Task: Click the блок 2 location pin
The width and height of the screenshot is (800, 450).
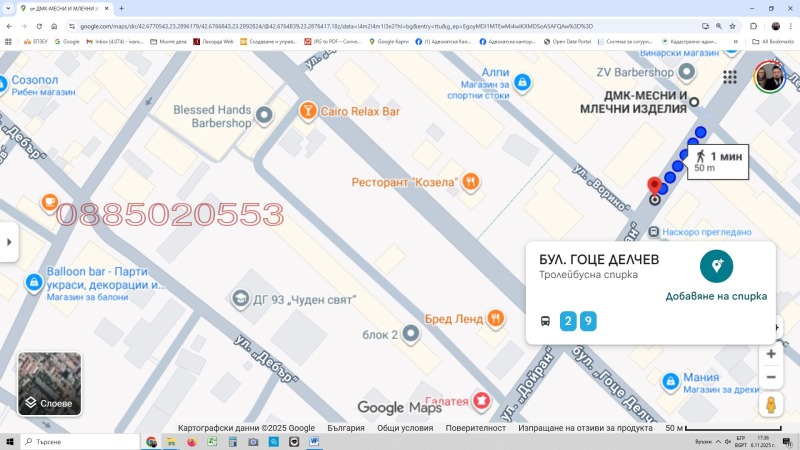Action: tap(410, 334)
